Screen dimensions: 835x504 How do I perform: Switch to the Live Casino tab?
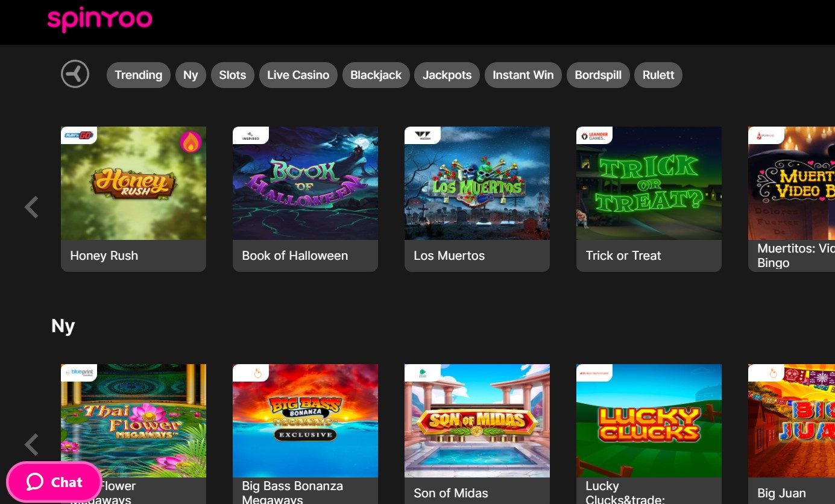[x=298, y=75]
